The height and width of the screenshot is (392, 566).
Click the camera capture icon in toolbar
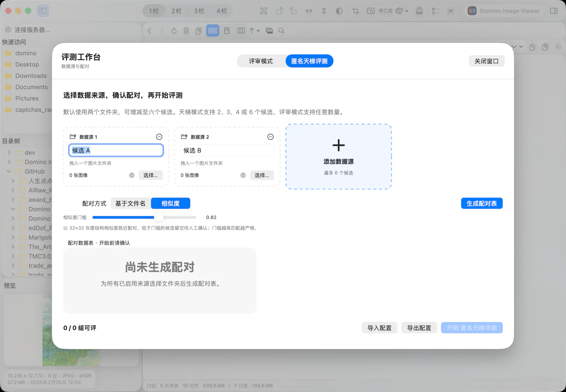(451, 11)
